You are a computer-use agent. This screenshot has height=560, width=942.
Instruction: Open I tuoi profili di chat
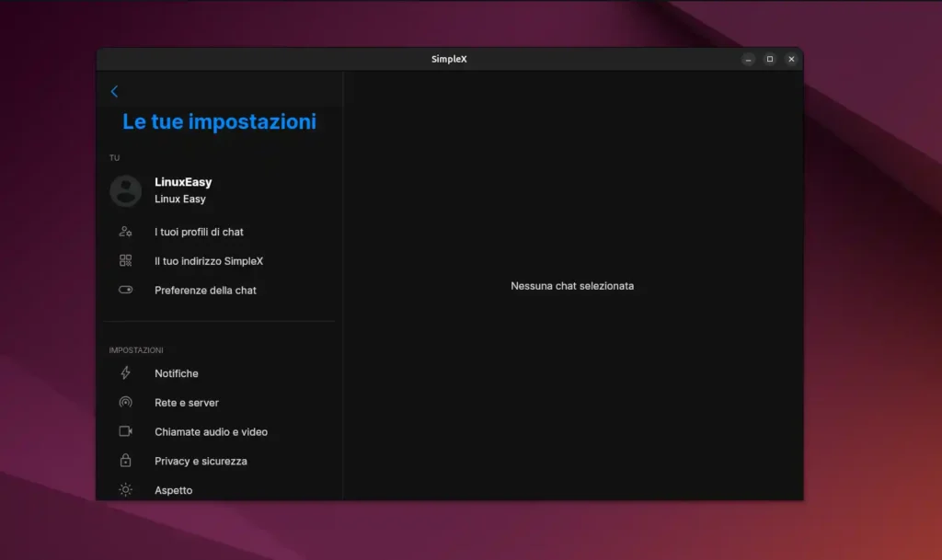pos(199,232)
